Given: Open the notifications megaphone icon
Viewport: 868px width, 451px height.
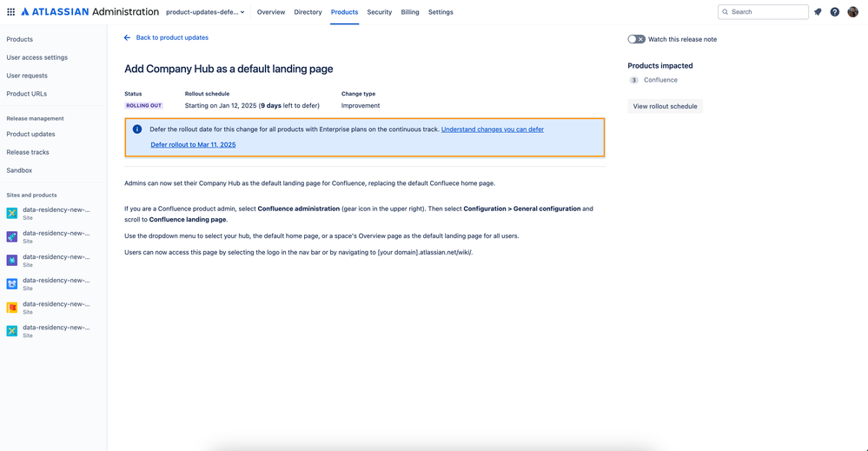Looking at the screenshot, I should point(818,11).
